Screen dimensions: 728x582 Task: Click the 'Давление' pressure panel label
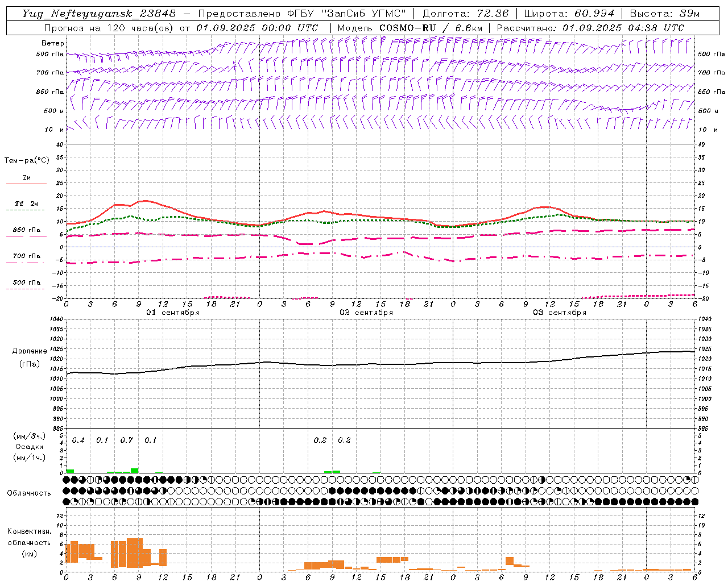[30, 351]
